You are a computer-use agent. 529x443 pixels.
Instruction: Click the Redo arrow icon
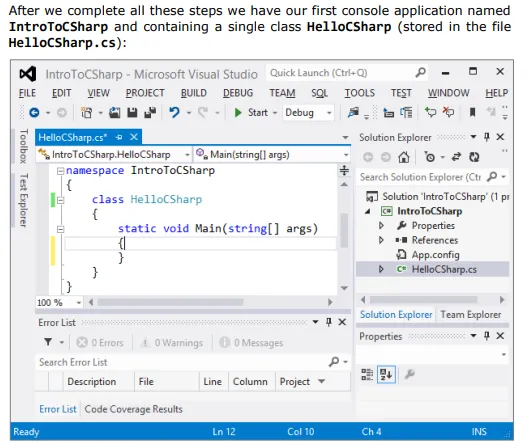point(202,112)
